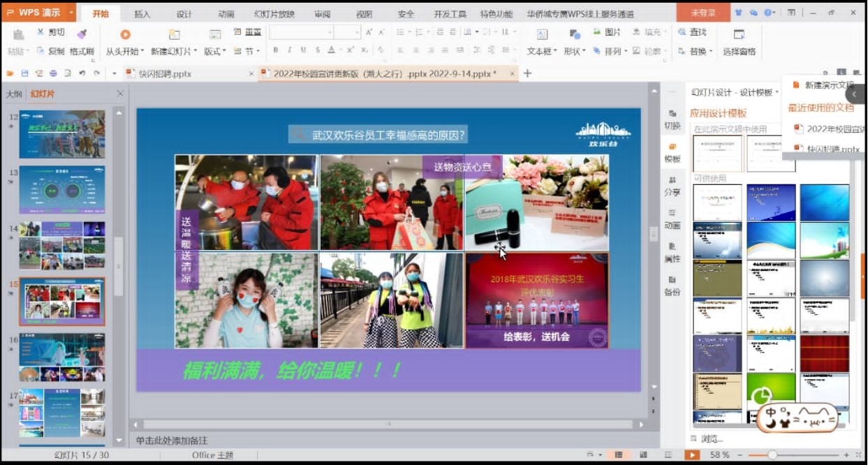Open the Share (分享) side panel

click(672, 186)
